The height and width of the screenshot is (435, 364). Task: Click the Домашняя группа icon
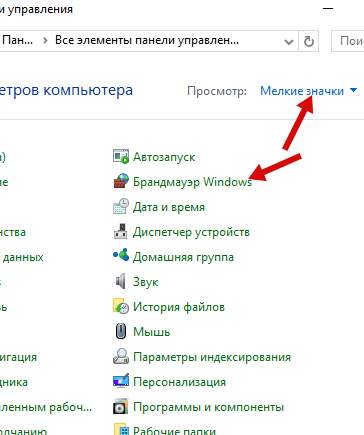pyautogui.click(x=121, y=256)
